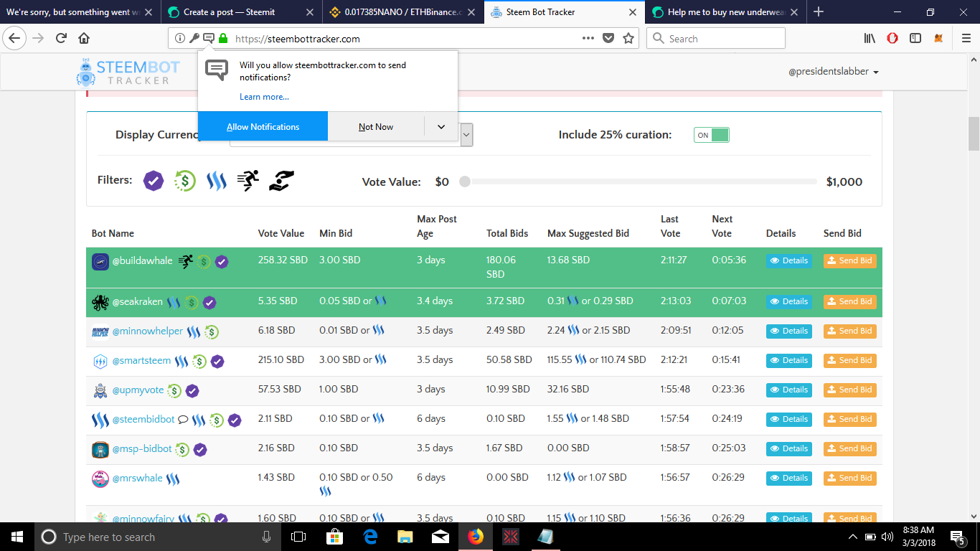The image size is (980, 551).
Task: Click the site information icon in address bar
Action: (x=179, y=39)
